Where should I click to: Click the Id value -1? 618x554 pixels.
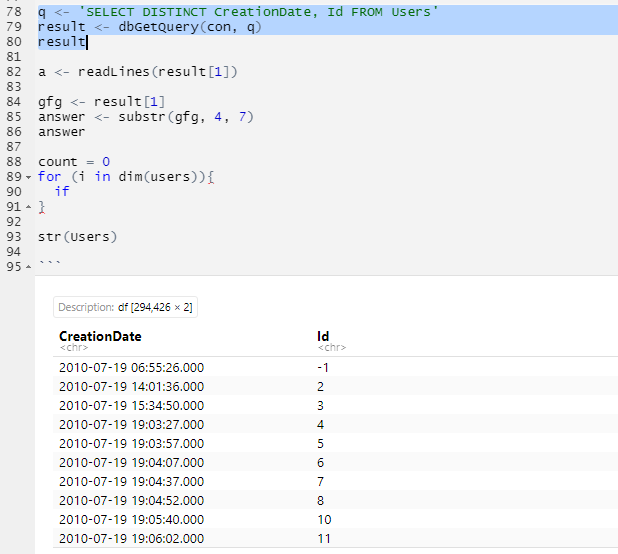coord(323,368)
